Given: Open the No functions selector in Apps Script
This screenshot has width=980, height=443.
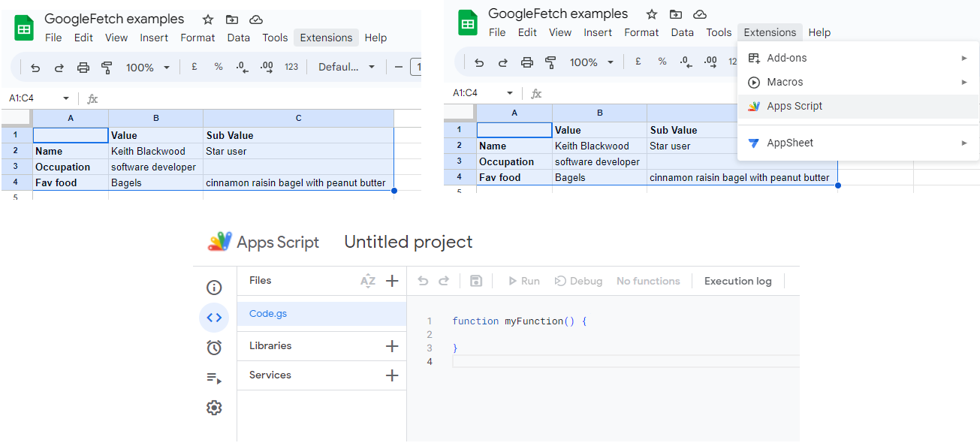Looking at the screenshot, I should pos(648,281).
